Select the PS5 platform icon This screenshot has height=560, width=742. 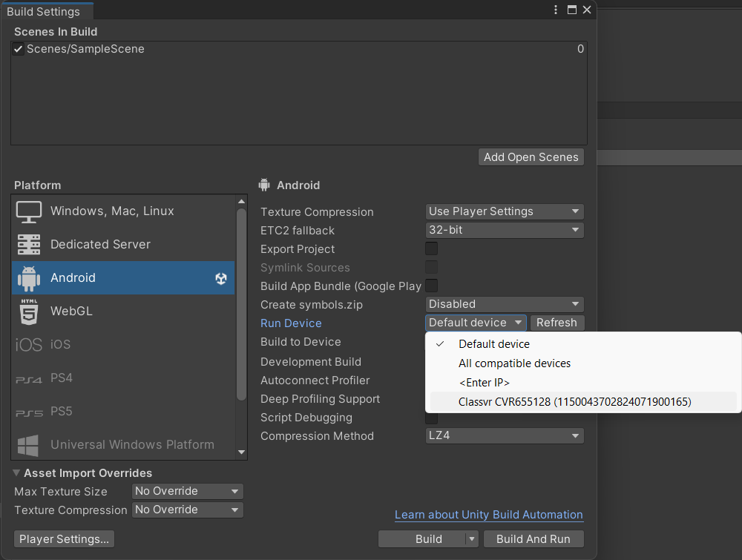(x=29, y=412)
